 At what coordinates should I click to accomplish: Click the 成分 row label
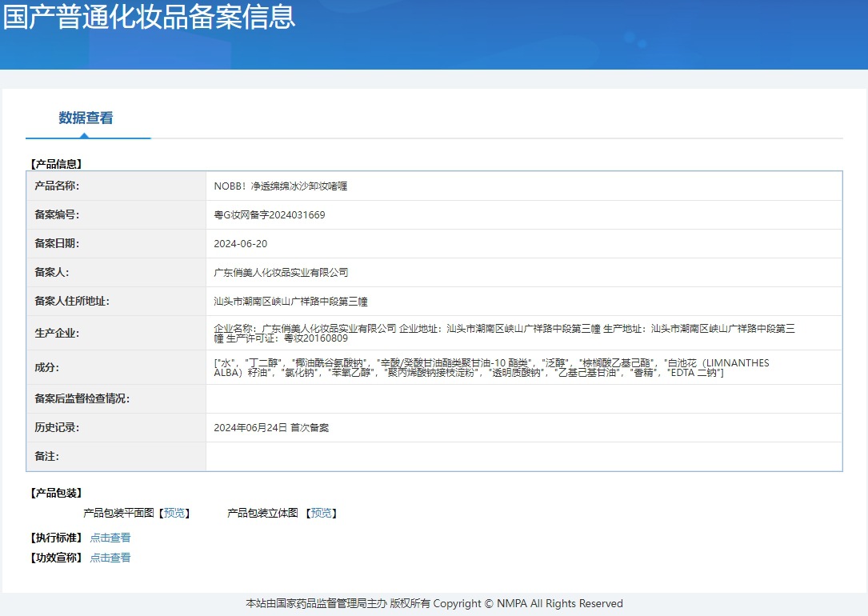click(46, 367)
